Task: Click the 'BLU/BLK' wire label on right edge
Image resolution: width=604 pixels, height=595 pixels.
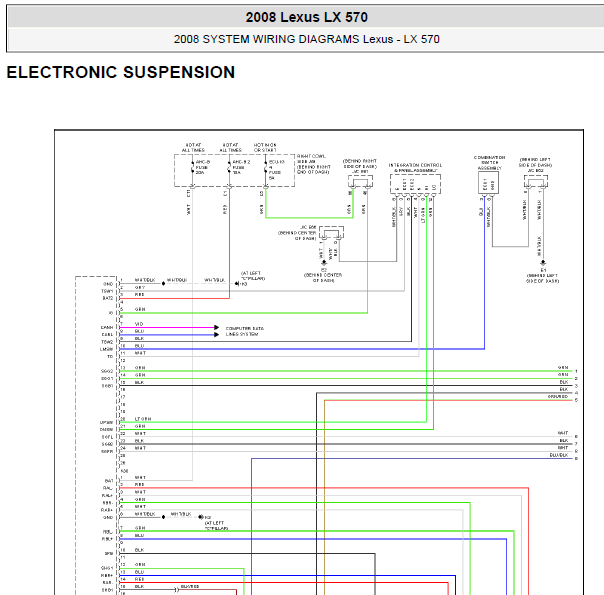Action: pyautogui.click(x=559, y=455)
